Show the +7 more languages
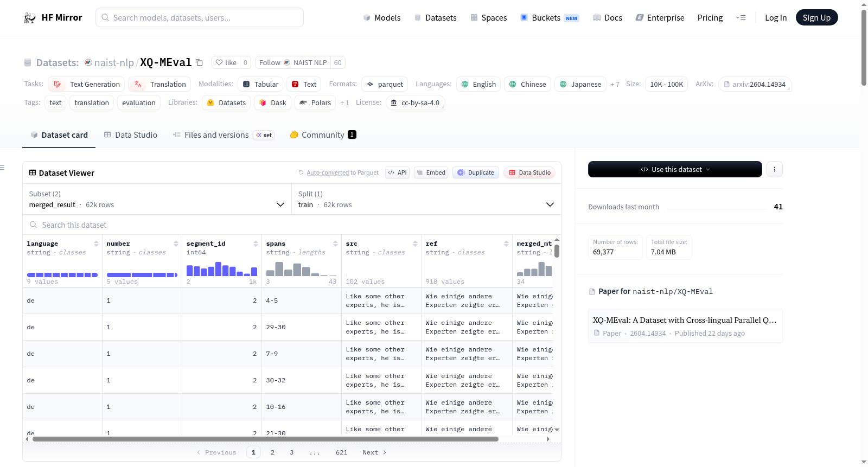 [615, 84]
